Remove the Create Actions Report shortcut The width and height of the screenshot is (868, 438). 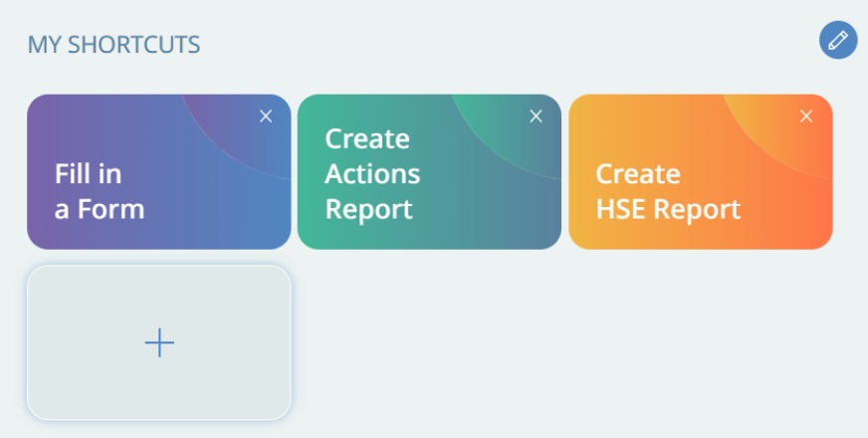[x=536, y=116]
